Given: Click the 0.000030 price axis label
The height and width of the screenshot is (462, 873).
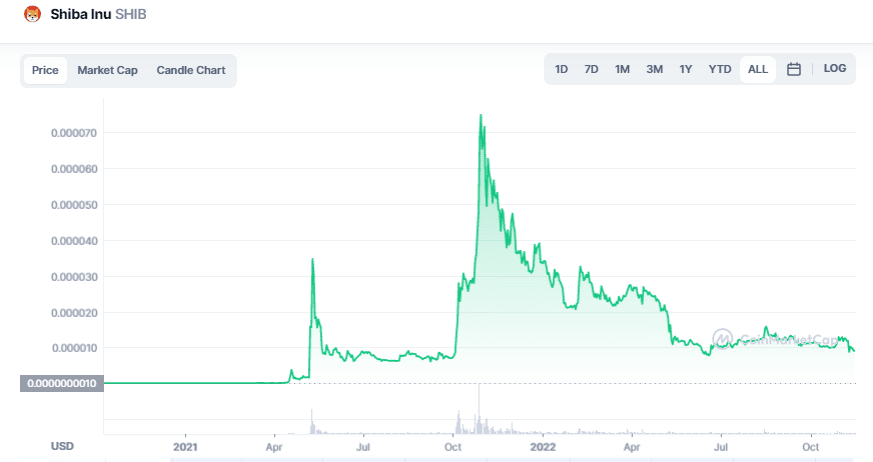Looking at the screenshot, I should [x=74, y=277].
